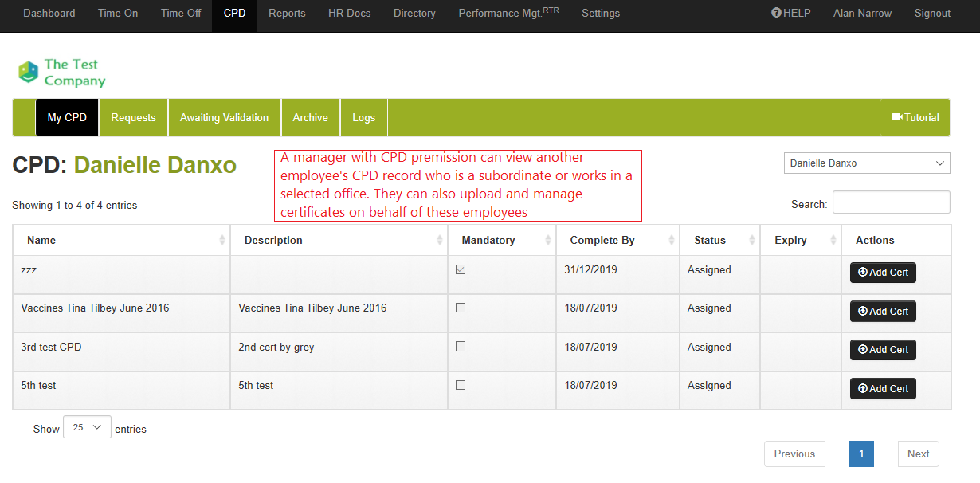This screenshot has width=980, height=483.
Task: Click the Next pagination button
Action: [918, 454]
